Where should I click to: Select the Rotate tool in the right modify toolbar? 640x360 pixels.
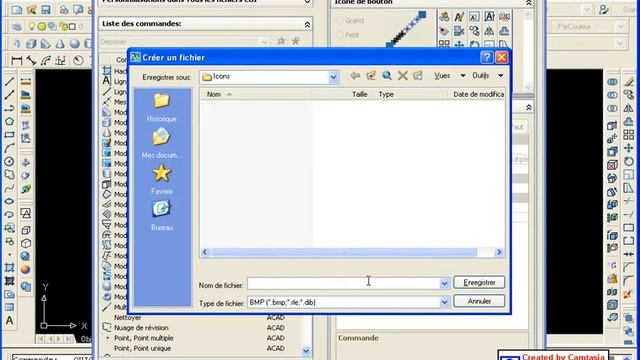(629, 161)
